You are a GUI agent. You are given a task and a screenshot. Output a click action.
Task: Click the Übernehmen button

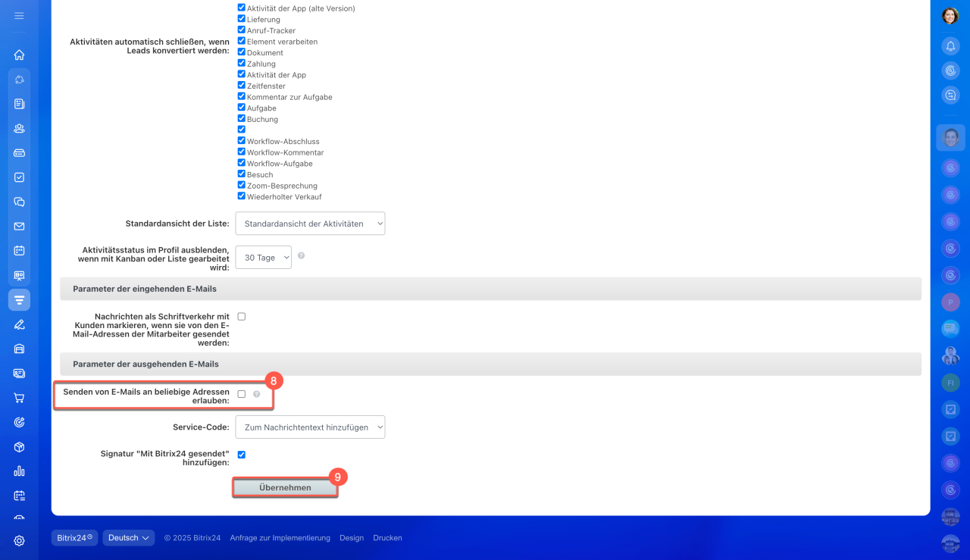(x=285, y=487)
